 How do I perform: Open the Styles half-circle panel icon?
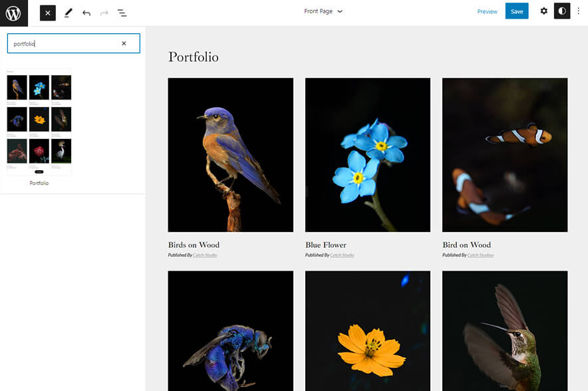pyautogui.click(x=562, y=11)
